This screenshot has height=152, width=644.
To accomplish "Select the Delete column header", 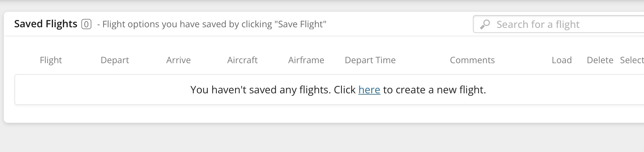I will click(x=600, y=60).
